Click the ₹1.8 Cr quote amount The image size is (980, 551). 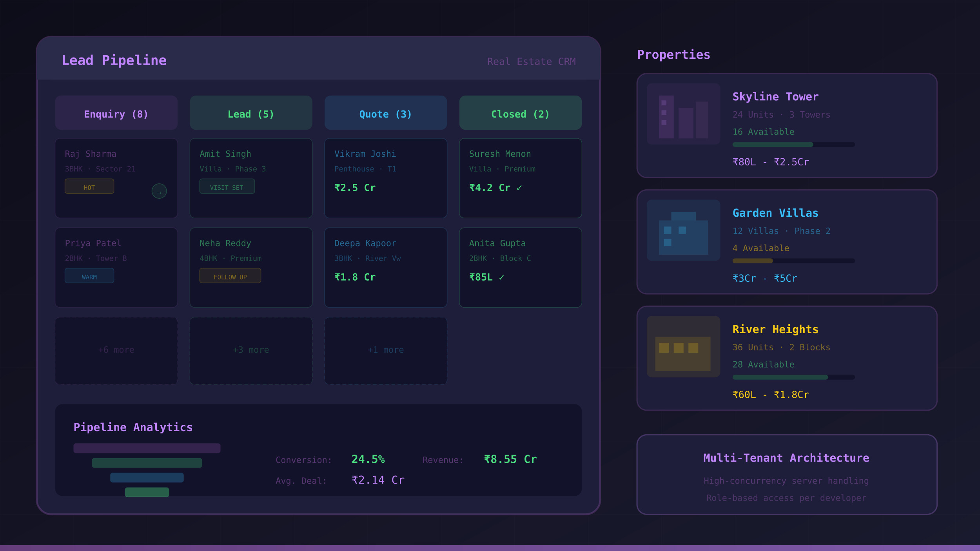[x=355, y=277]
